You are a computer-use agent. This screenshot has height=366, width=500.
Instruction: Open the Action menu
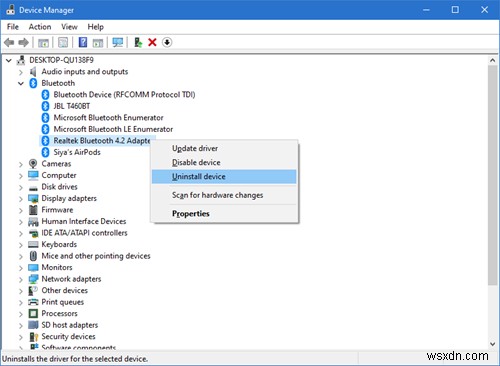tap(40, 27)
